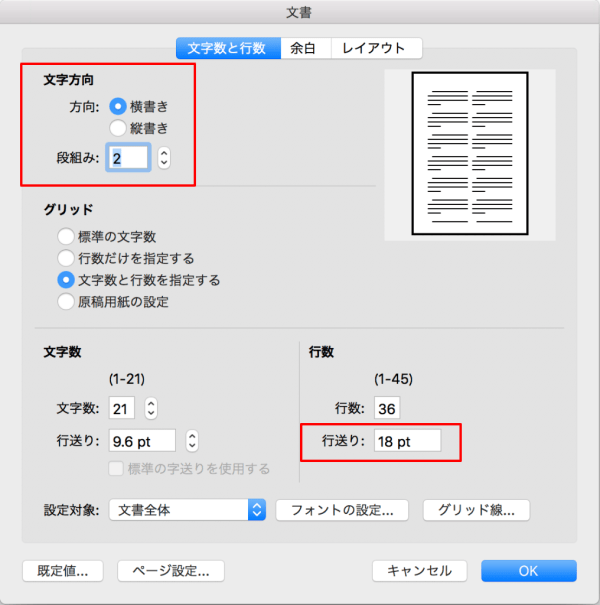Screen dimensions: 600x605
Task: Click the 段組み number field
Action: pyautogui.click(x=128, y=157)
